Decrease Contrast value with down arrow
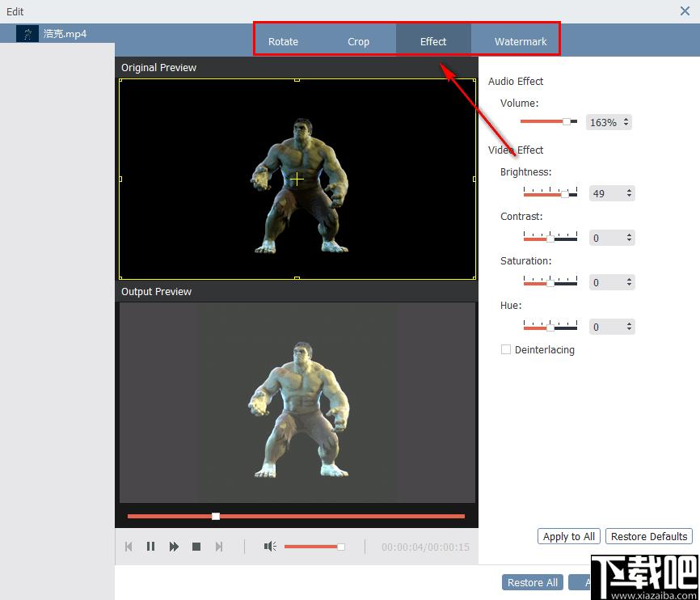The image size is (700, 600). pos(629,240)
